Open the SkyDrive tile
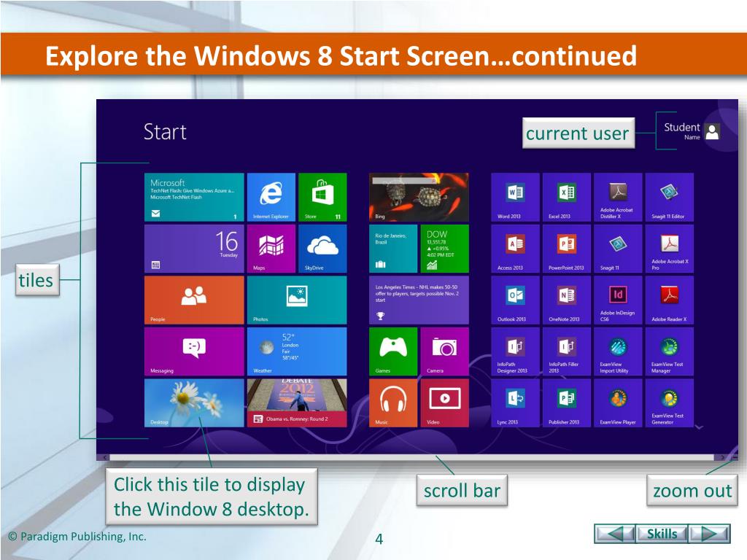The width and height of the screenshot is (747, 560). 322,249
